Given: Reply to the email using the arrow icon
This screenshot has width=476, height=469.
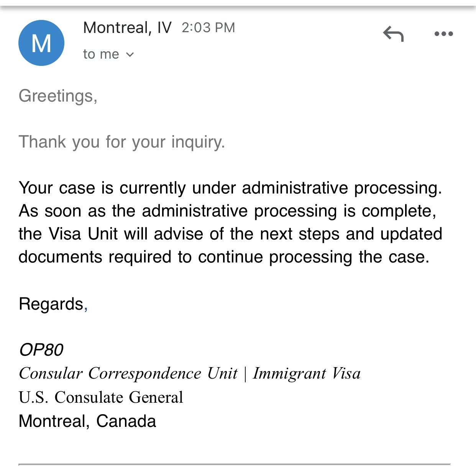Looking at the screenshot, I should (393, 34).
